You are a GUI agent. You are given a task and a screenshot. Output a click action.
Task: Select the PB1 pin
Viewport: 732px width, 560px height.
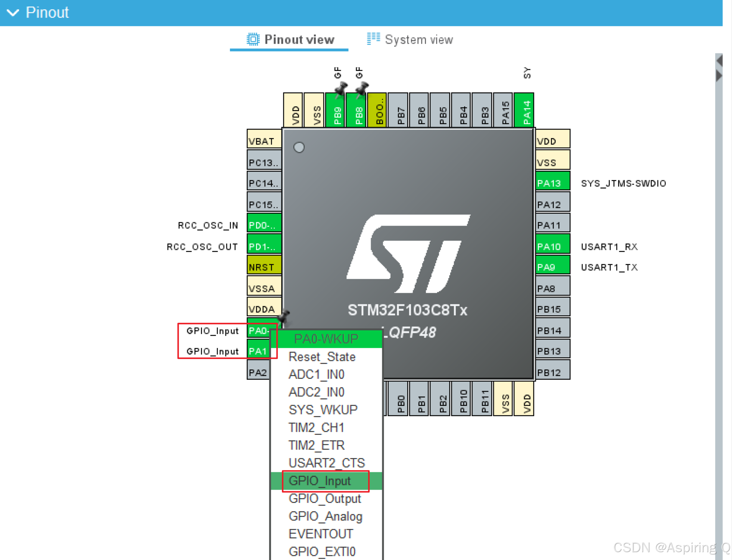point(419,398)
